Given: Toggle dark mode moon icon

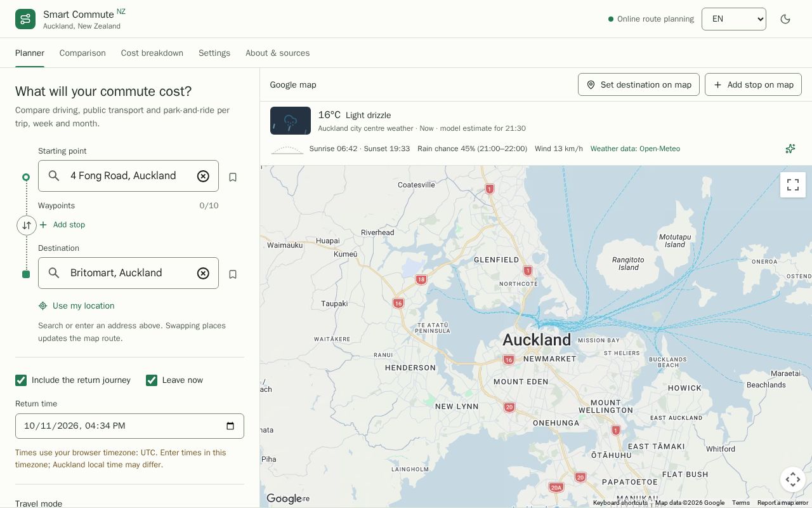Looking at the screenshot, I should pyautogui.click(x=785, y=19).
